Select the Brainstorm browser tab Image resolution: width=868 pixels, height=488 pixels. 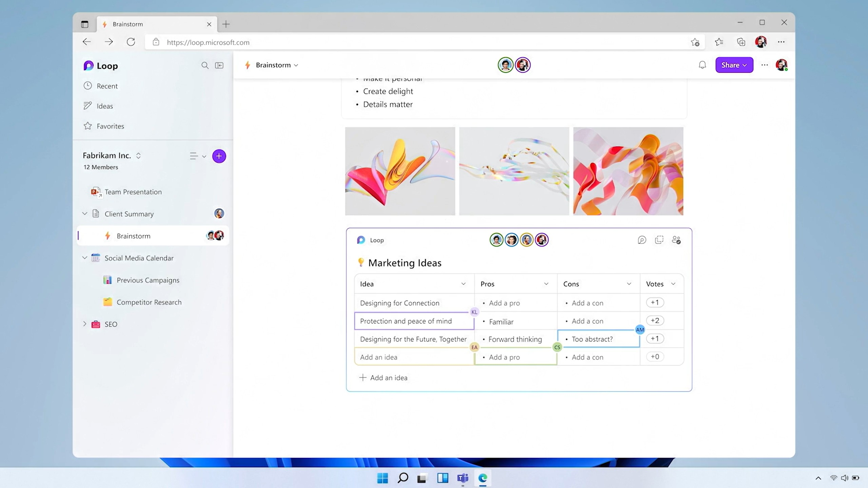pyautogui.click(x=157, y=24)
